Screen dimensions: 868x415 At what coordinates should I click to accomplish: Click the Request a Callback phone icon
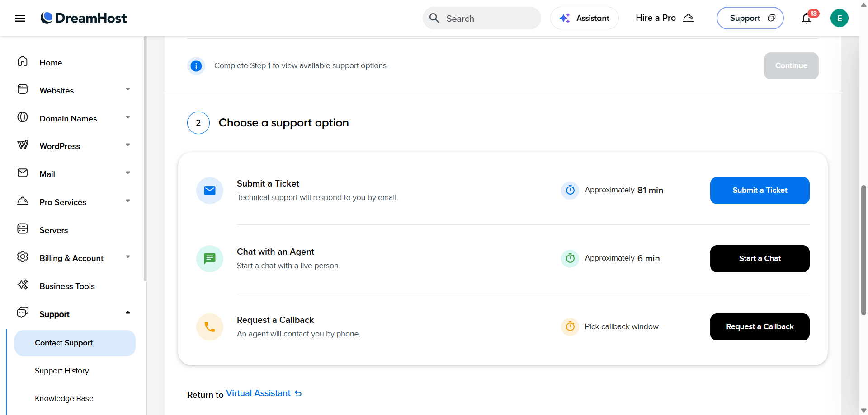[x=210, y=327]
